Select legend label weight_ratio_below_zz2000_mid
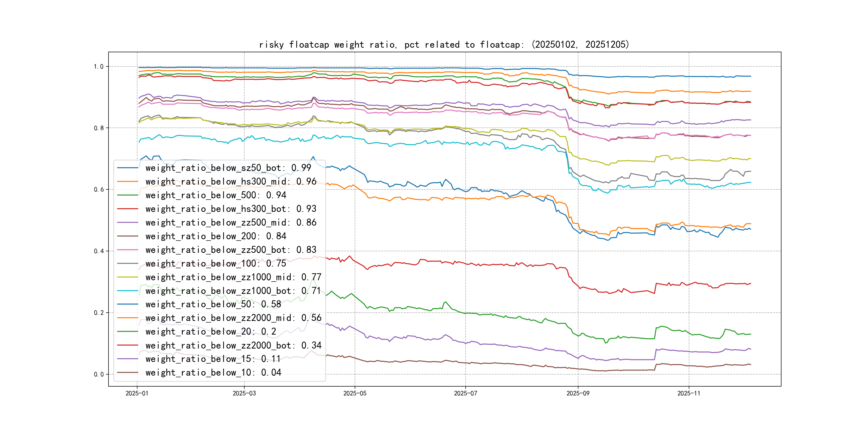The width and height of the screenshot is (868, 434). (x=233, y=318)
